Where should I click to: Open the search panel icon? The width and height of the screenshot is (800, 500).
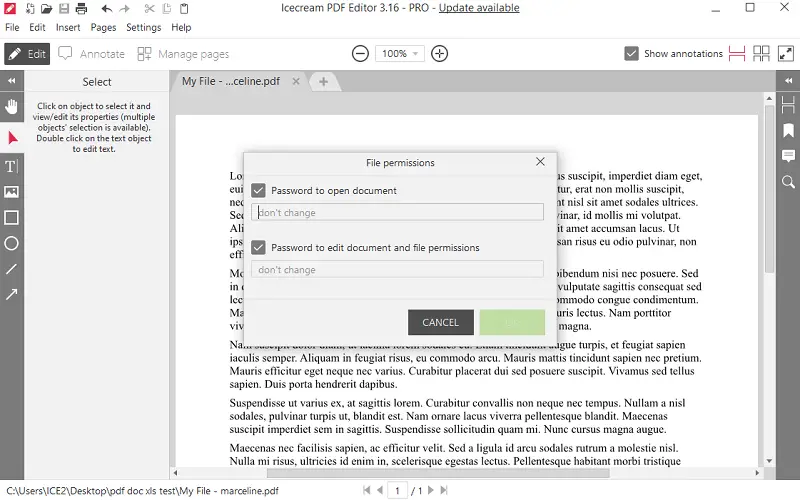click(x=788, y=182)
